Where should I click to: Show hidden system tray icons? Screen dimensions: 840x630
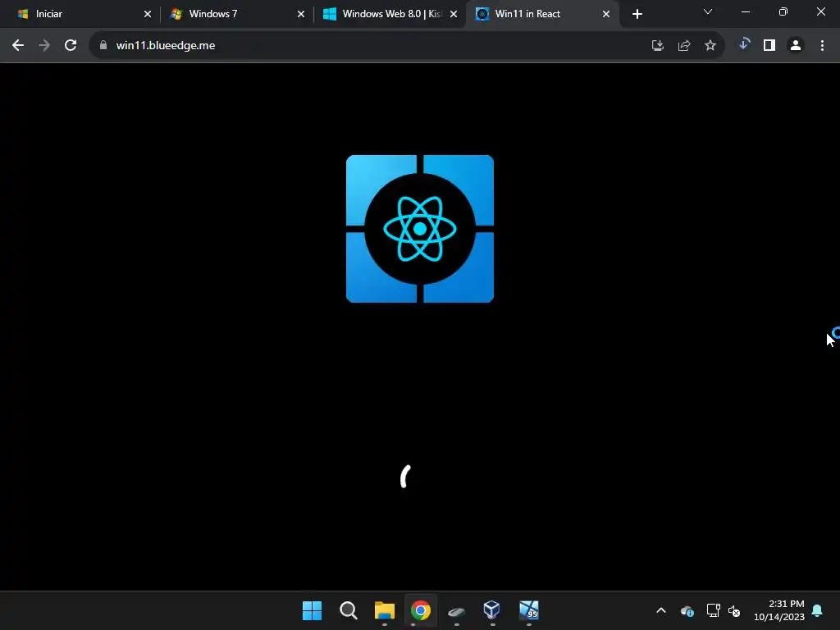pyautogui.click(x=661, y=610)
